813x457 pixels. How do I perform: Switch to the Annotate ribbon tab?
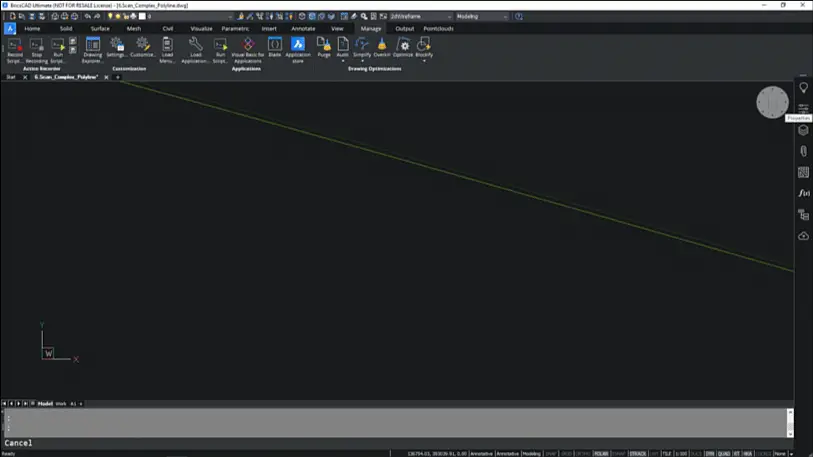coord(303,29)
